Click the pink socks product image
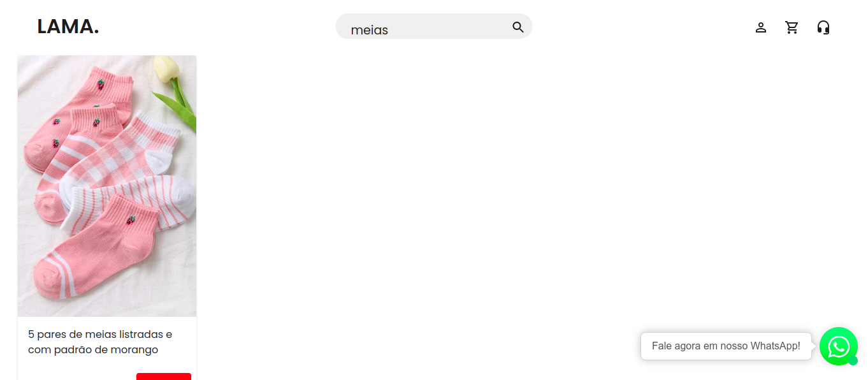 (107, 186)
